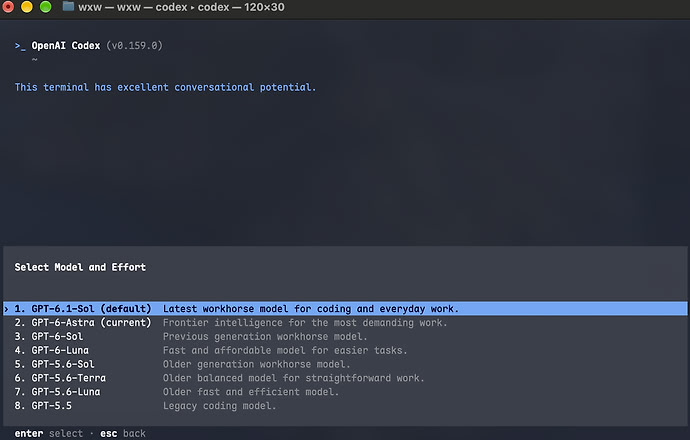Screen dimensions: 690x440
Task: Click the folder icon in title bar
Action: tap(68, 7)
